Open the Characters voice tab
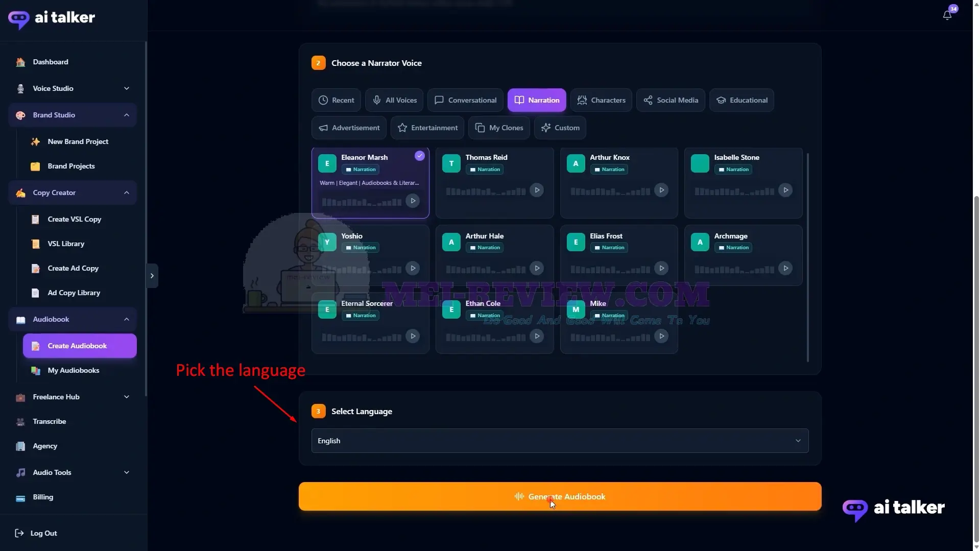The height and width of the screenshot is (551, 980). click(x=601, y=100)
